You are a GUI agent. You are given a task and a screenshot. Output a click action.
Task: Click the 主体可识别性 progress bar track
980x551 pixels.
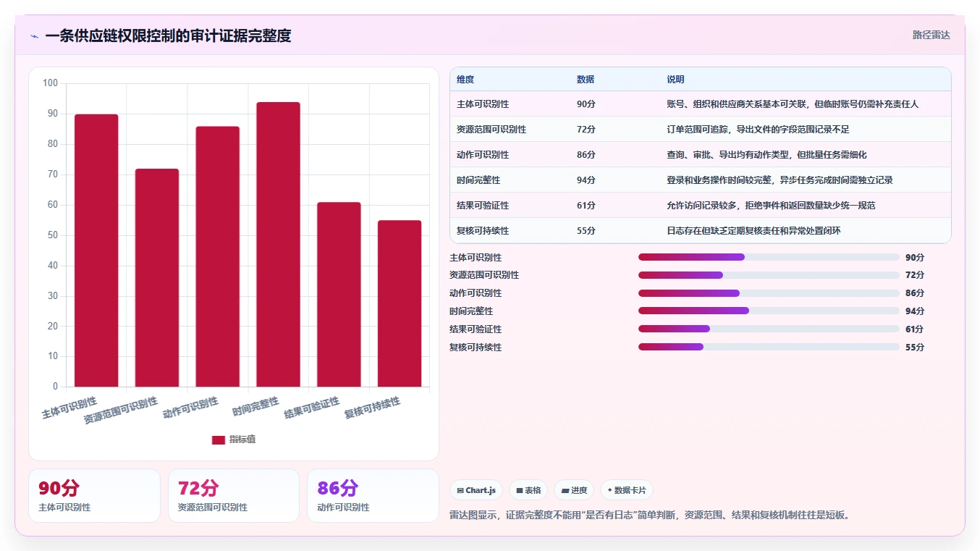[769, 257]
